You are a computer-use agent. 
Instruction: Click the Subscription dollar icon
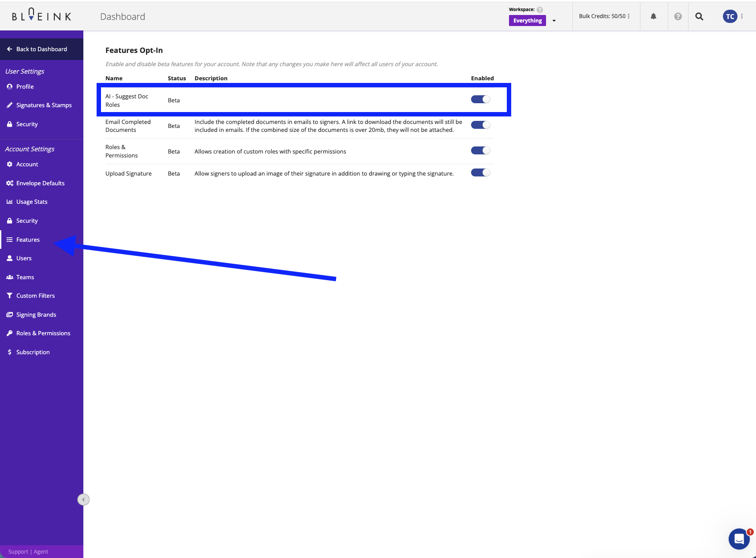click(x=9, y=352)
